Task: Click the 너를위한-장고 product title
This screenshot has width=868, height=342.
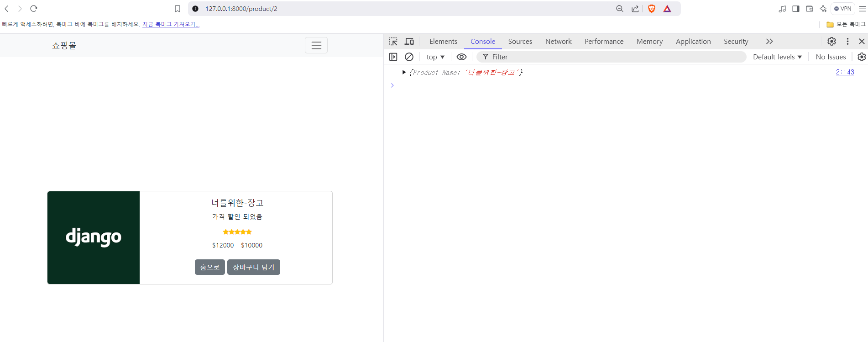Action: [237, 203]
